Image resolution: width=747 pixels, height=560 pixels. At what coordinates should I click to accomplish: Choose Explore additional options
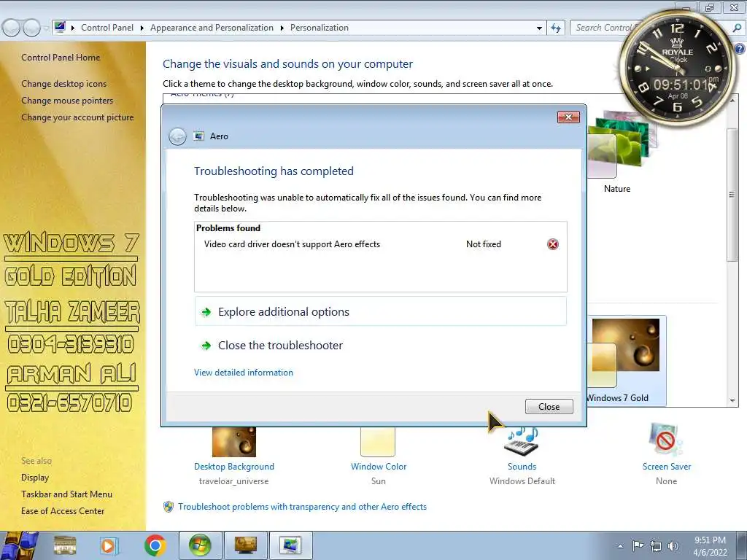(x=380, y=312)
